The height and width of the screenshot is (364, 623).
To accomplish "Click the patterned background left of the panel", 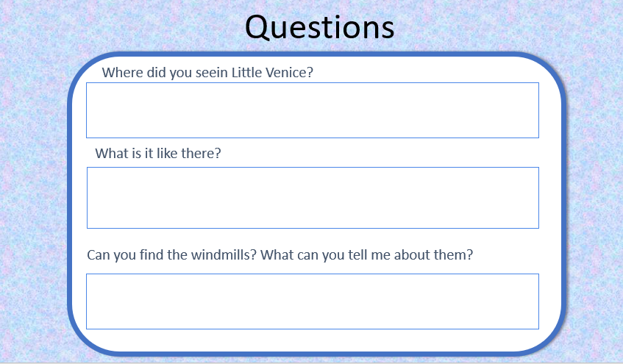I will point(34,199).
